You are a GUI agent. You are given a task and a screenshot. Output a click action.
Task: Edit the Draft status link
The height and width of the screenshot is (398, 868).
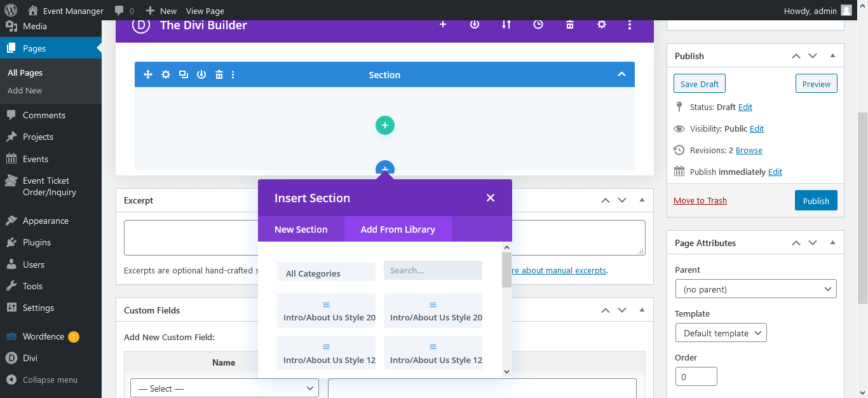click(745, 107)
